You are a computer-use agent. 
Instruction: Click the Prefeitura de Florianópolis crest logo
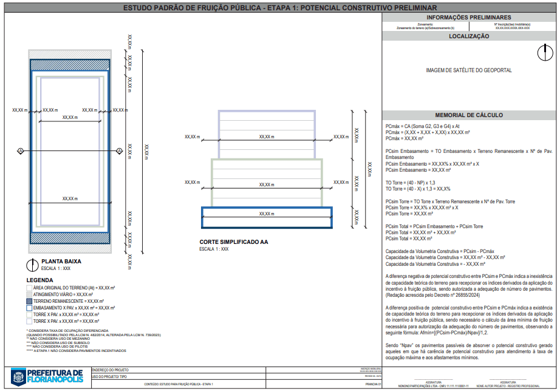(x=18, y=377)
